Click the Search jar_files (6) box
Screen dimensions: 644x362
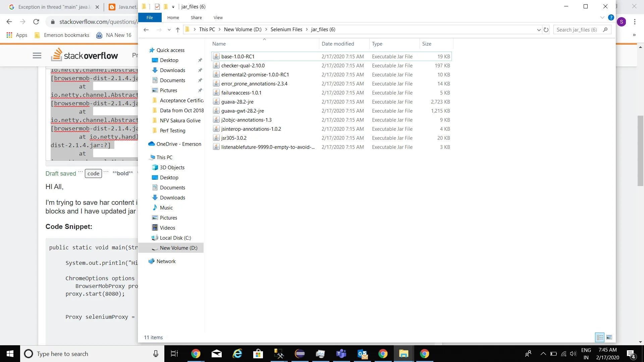click(577, 30)
